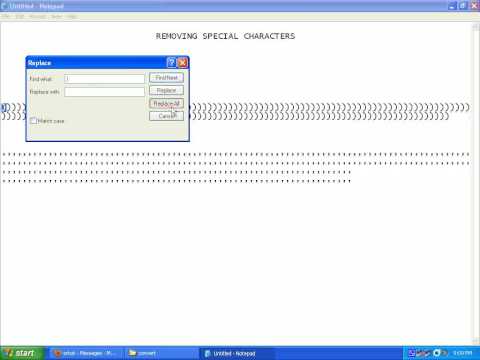Switch to the convert folder taskbar button
Image resolution: width=480 pixels, height=360 pixels.
point(162,353)
